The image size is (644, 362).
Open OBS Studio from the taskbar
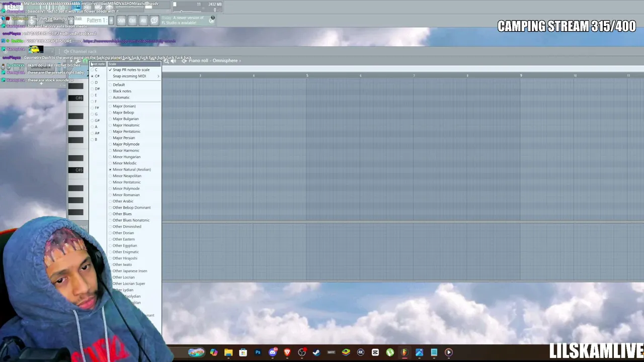coord(302,352)
